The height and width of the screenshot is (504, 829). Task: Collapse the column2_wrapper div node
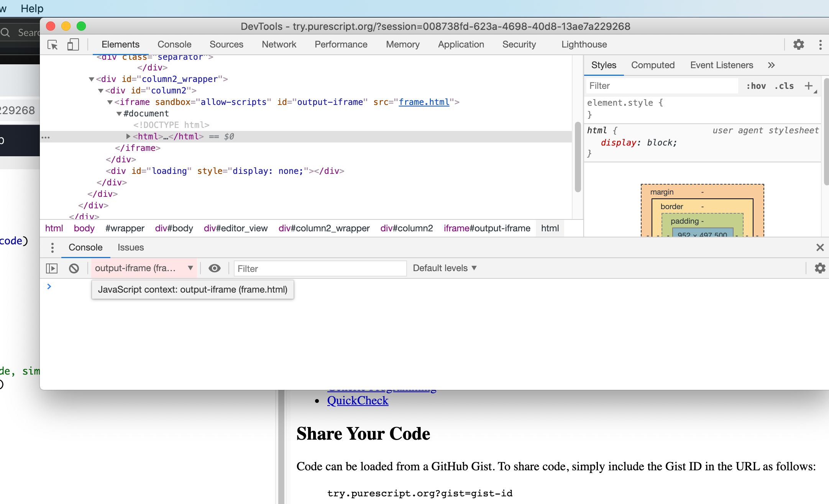point(92,79)
